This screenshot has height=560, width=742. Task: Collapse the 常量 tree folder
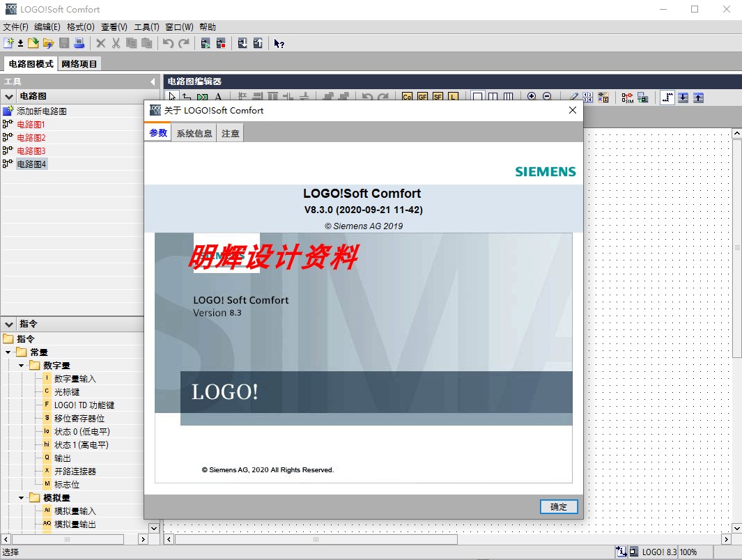point(8,352)
